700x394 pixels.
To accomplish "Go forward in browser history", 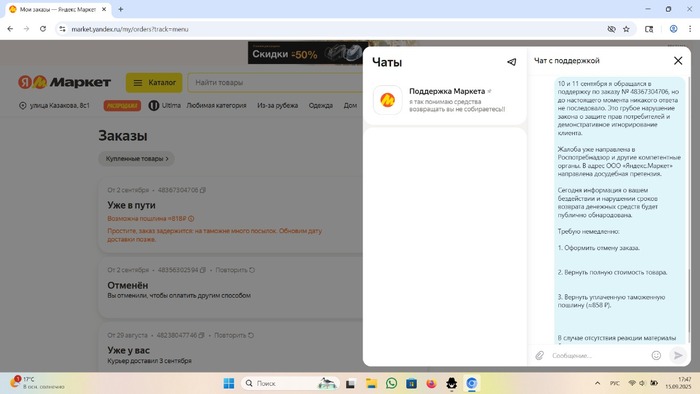I will tap(26, 29).
